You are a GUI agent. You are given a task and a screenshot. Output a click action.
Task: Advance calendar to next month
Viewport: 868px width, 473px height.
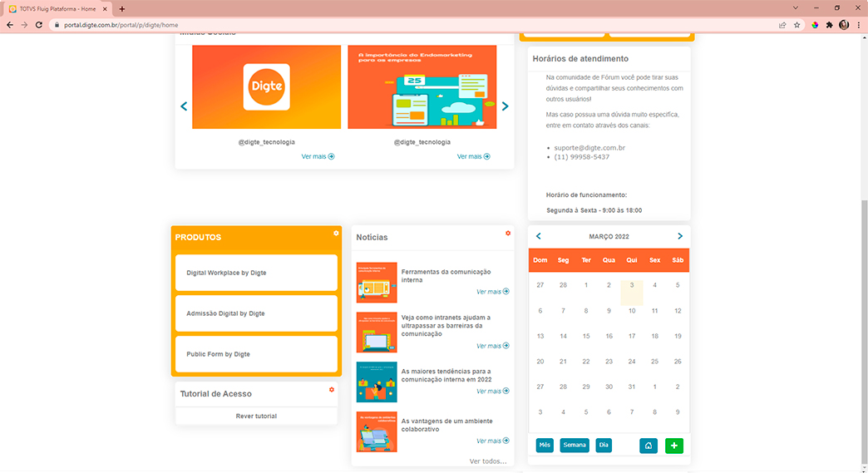(x=680, y=237)
